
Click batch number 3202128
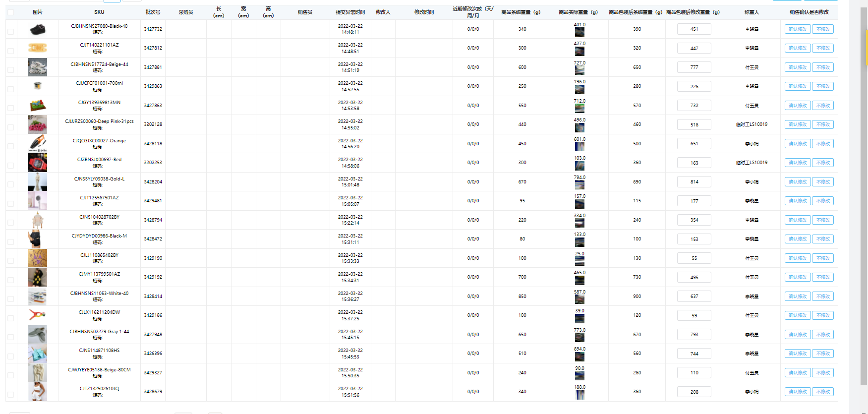153,124
